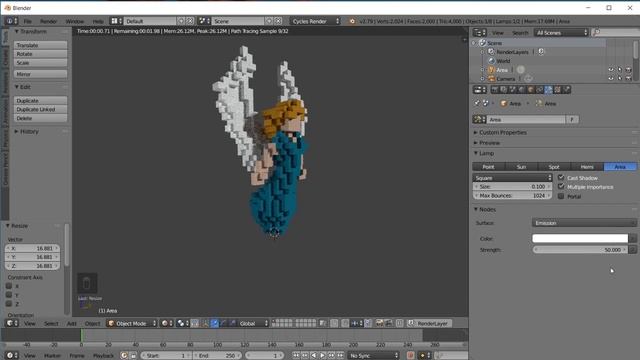Open the lamp Data properties tab icon

(x=549, y=90)
